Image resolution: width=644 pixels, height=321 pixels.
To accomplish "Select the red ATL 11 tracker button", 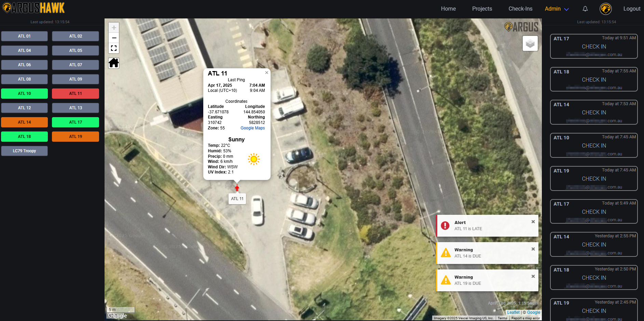I will pyautogui.click(x=76, y=94).
